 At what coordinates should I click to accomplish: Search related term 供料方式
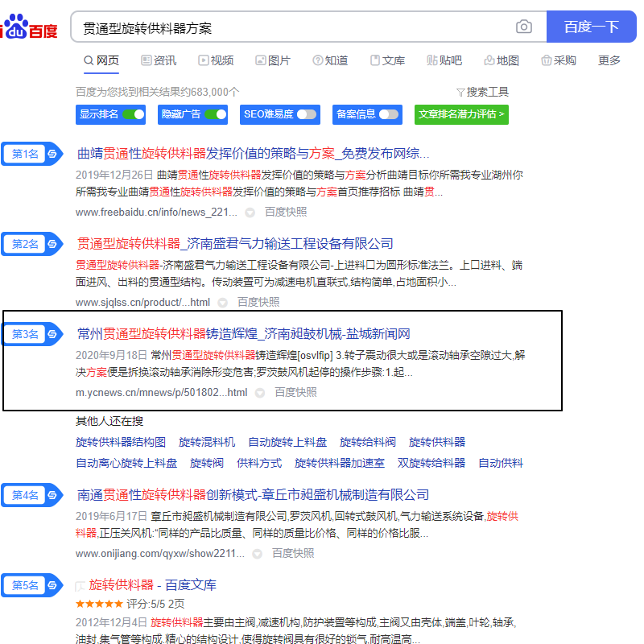(259, 464)
